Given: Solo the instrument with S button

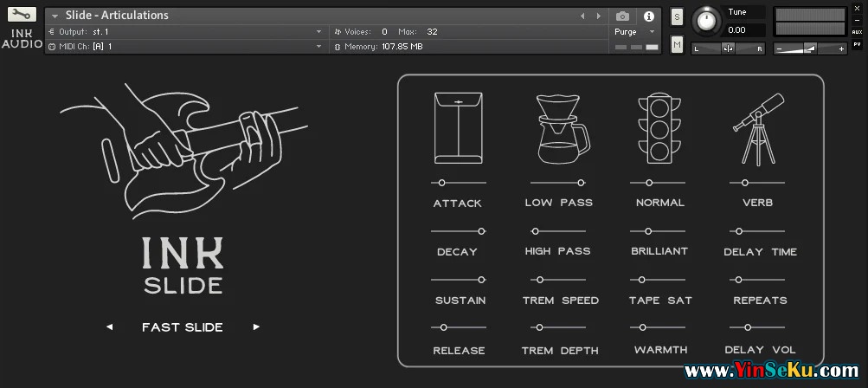Looking at the screenshot, I should tap(677, 16).
